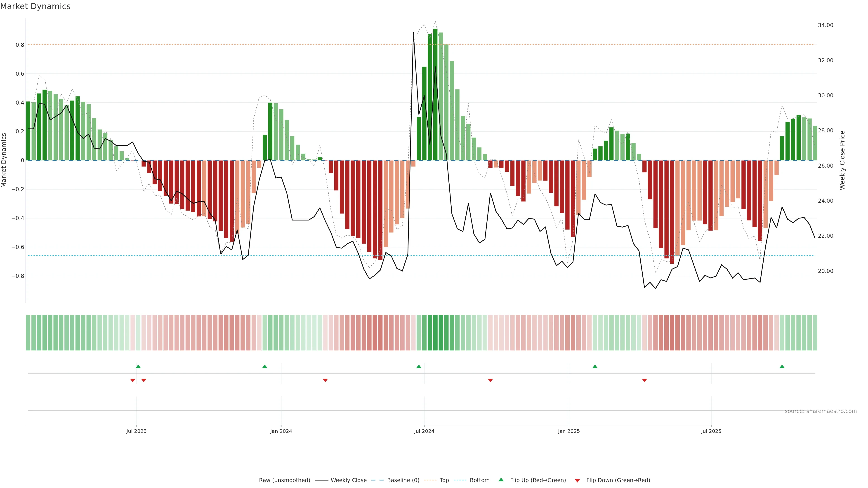Click the Flip Down triangle legend icon
Viewport: 868px width, 488px height.
tap(577, 480)
